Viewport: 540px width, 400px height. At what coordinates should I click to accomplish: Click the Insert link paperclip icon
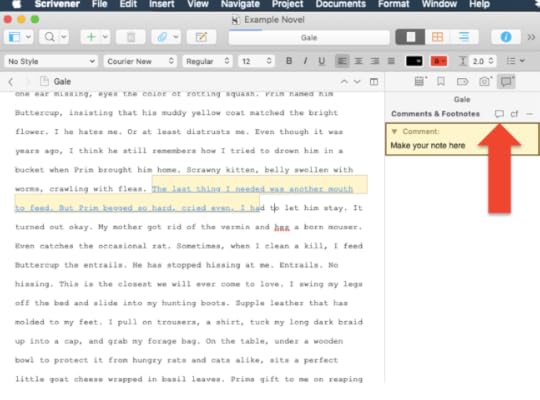[162, 37]
